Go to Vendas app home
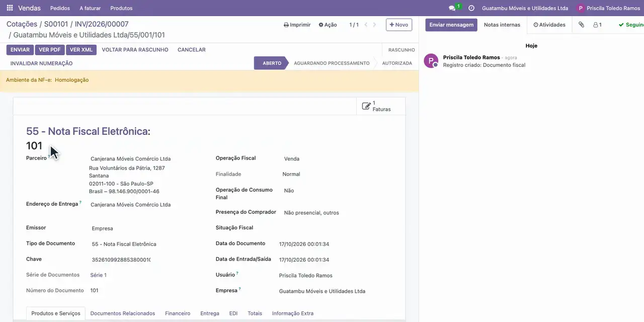644x322 pixels. pyautogui.click(x=30, y=8)
